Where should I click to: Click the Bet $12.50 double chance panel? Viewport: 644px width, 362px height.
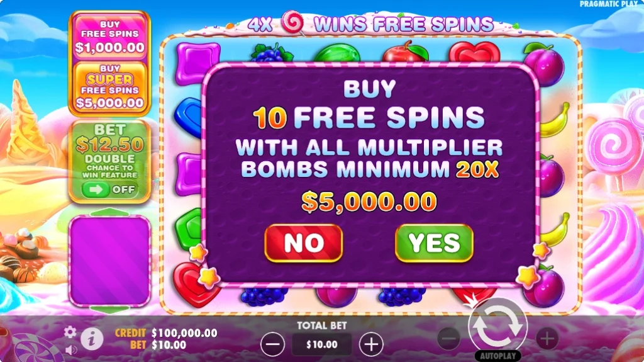click(x=109, y=161)
